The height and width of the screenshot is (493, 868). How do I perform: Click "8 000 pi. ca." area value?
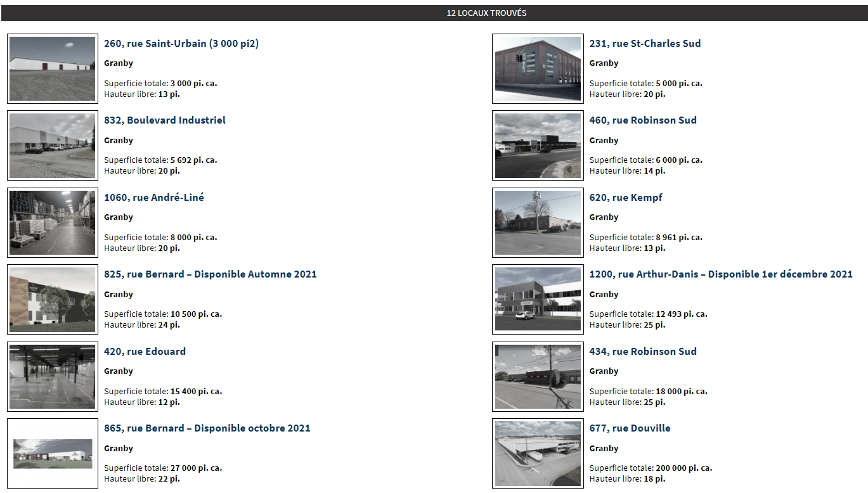pyautogui.click(x=193, y=238)
